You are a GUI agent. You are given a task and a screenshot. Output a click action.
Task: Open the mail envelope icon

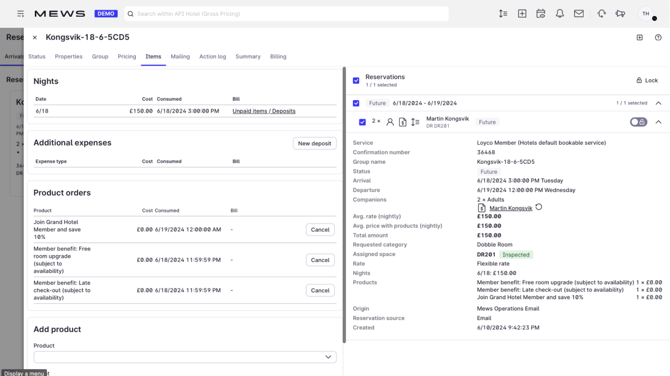pos(579,14)
